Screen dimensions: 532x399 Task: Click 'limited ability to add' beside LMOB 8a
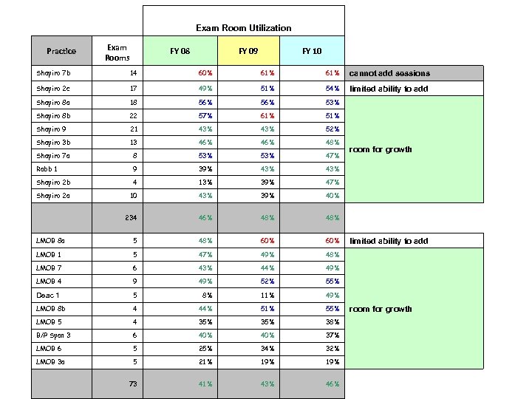click(388, 241)
